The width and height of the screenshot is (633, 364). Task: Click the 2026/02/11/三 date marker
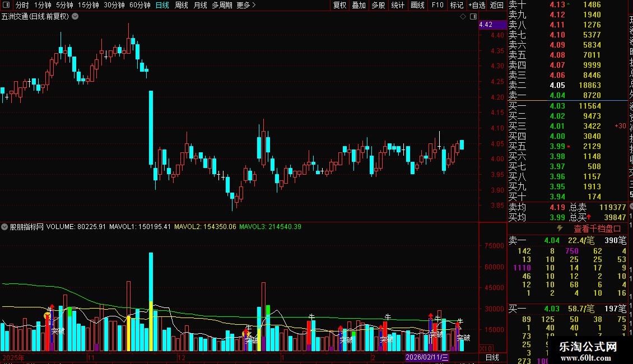click(427, 357)
